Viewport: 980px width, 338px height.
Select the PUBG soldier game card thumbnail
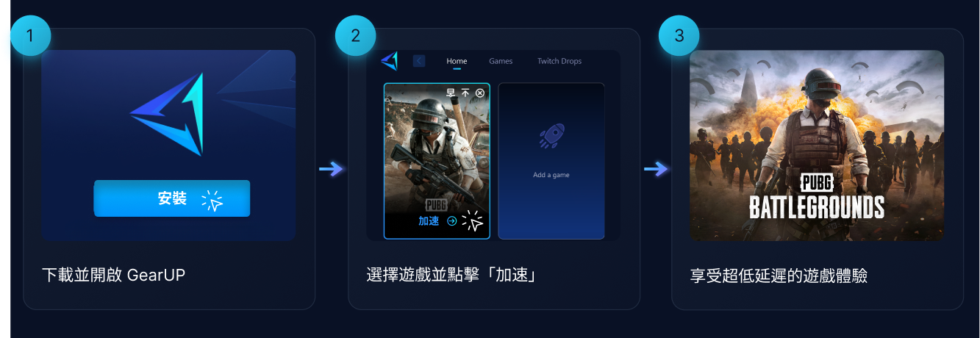tap(437, 161)
